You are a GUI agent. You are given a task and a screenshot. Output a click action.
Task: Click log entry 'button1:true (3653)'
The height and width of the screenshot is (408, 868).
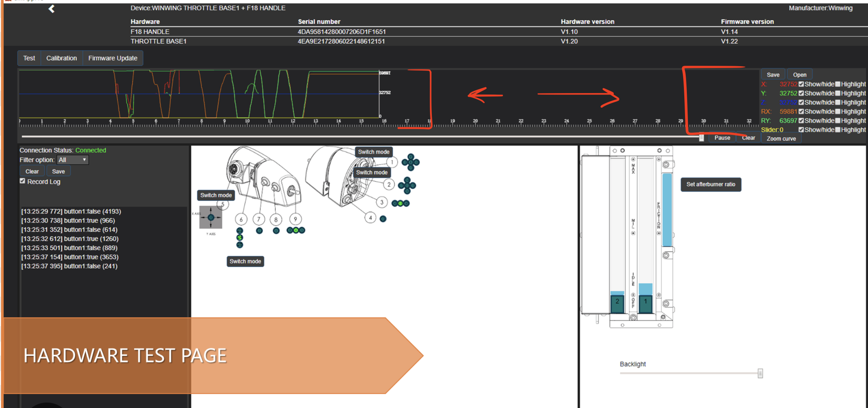click(70, 257)
